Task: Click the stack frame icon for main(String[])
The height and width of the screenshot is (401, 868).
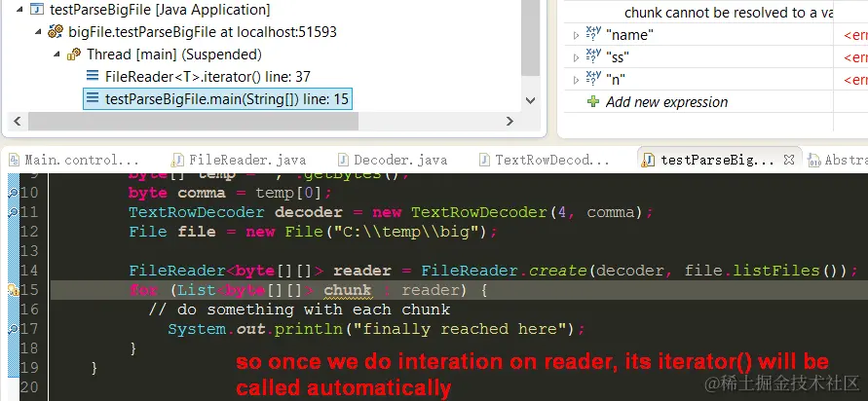Action: [x=93, y=99]
